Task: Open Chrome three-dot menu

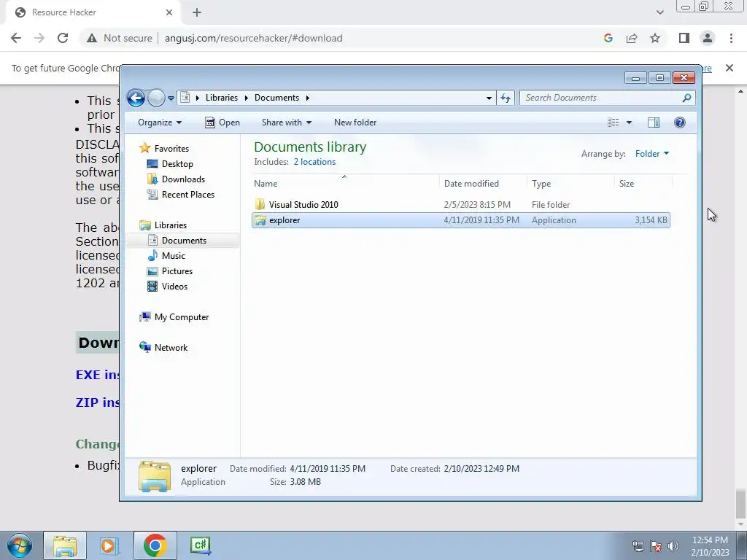Action: pyautogui.click(x=731, y=38)
